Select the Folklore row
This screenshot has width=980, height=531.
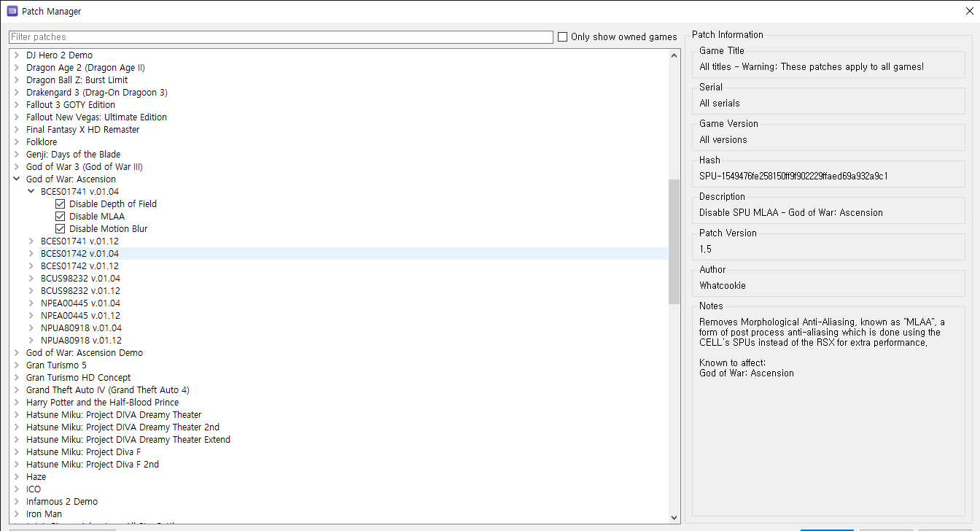coord(42,142)
